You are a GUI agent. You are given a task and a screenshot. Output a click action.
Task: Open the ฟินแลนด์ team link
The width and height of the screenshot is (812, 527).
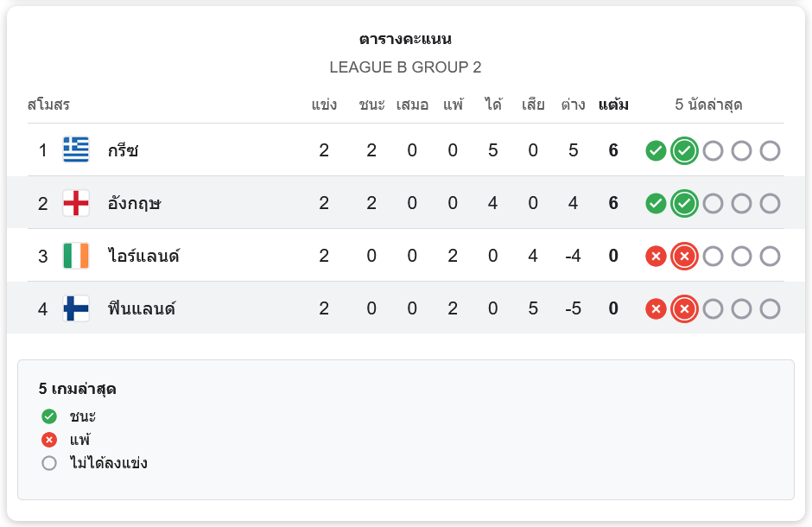point(142,308)
